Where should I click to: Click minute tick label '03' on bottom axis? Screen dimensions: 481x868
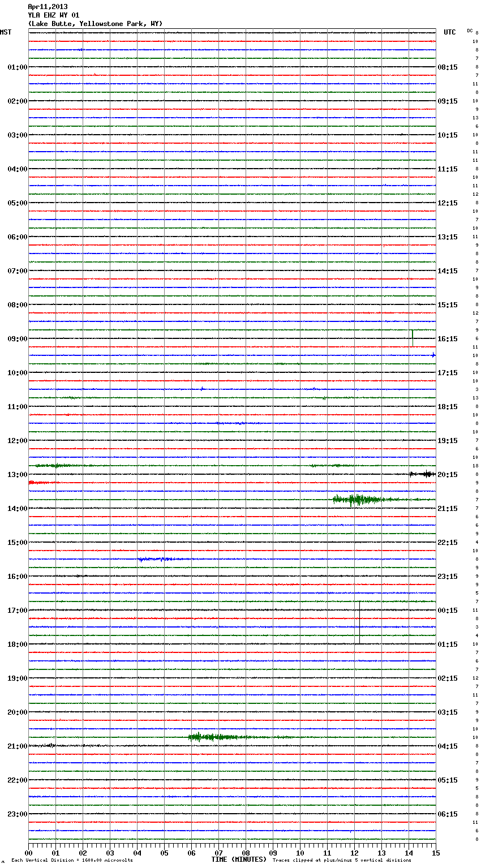pos(110,853)
